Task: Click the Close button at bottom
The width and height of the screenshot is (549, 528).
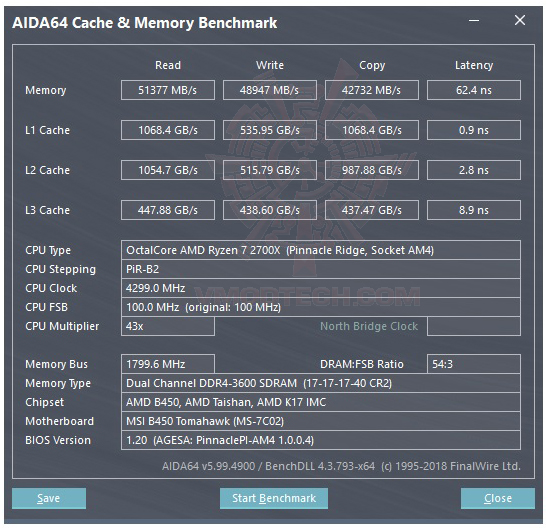Action: (x=498, y=498)
